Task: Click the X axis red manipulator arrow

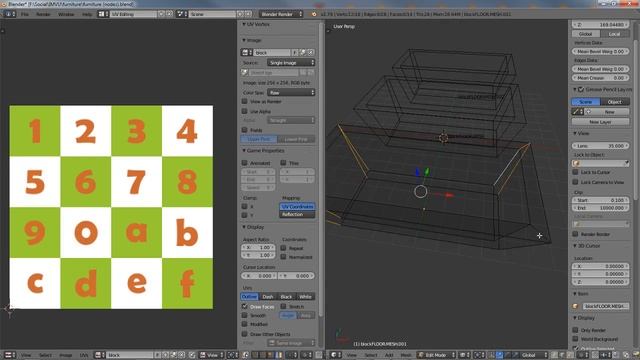Action: point(449,195)
